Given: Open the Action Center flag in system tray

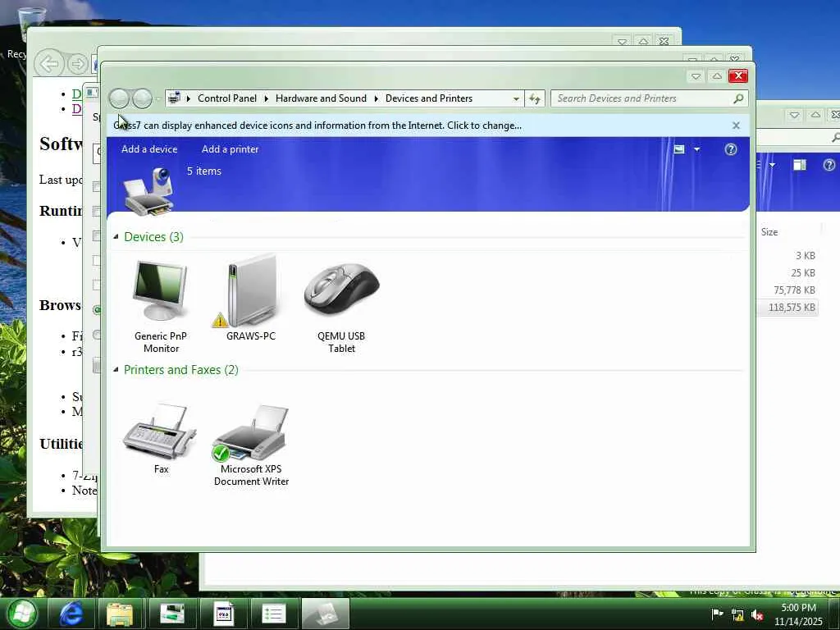Looking at the screenshot, I should (717, 614).
